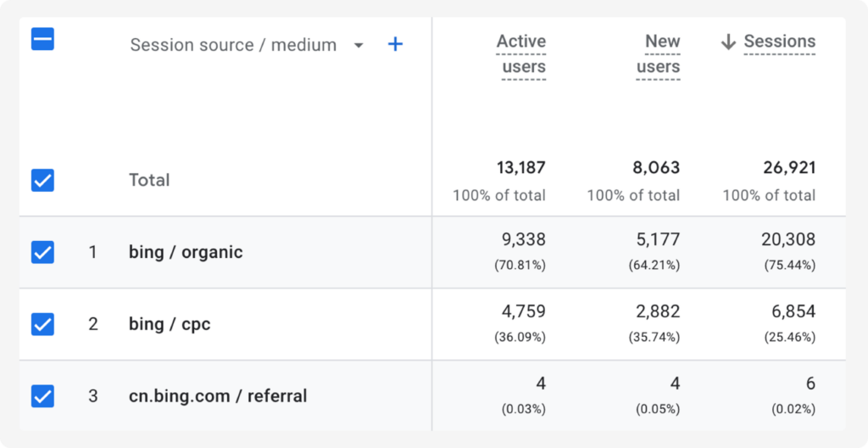The height and width of the screenshot is (448, 868).
Task: Click the 0.02% sessions percentage
Action: (793, 410)
